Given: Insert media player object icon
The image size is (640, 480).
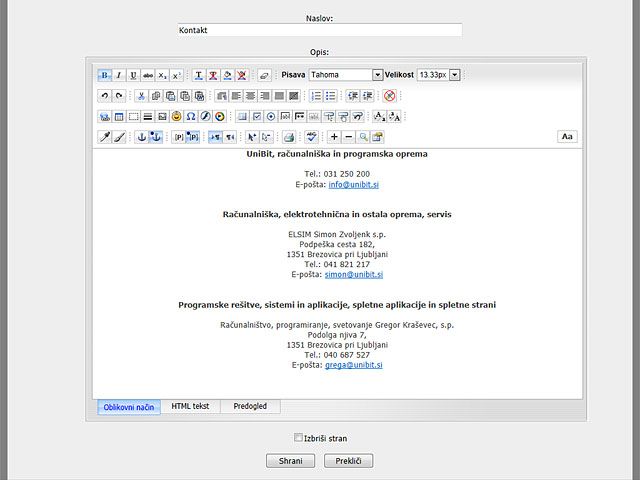Looking at the screenshot, I should [220, 117].
